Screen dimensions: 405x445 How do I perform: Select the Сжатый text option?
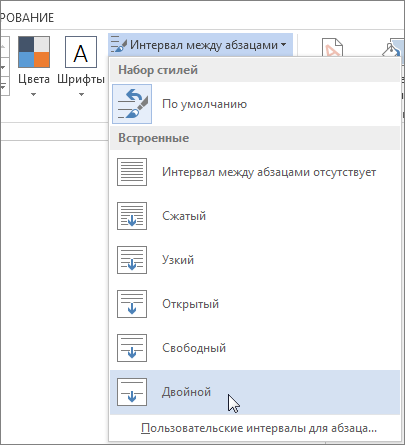click(x=184, y=216)
